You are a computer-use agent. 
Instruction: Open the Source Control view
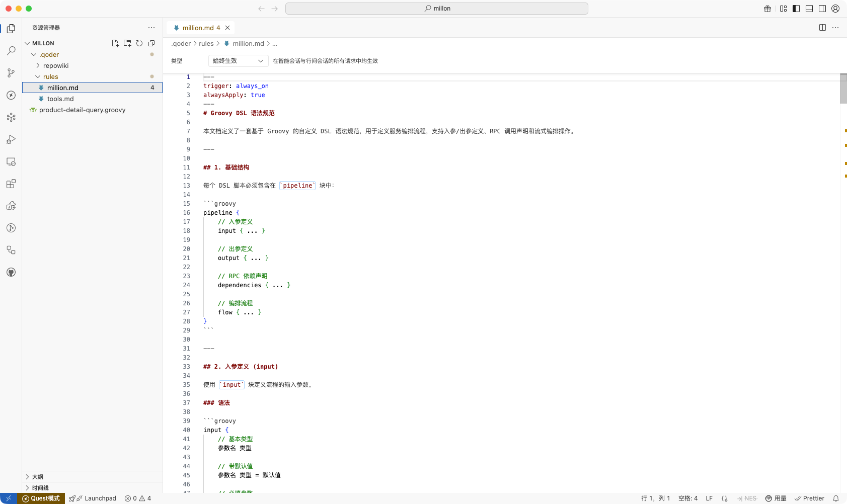[11, 73]
